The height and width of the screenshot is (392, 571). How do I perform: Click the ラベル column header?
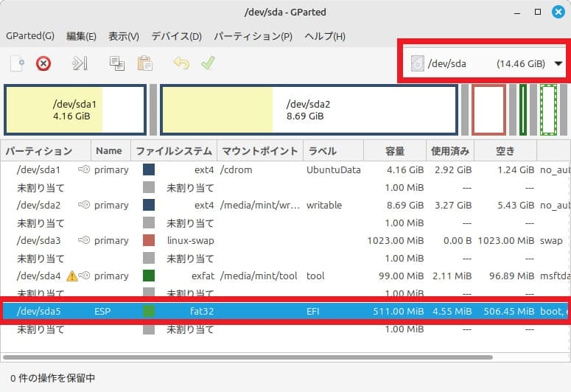click(x=333, y=151)
